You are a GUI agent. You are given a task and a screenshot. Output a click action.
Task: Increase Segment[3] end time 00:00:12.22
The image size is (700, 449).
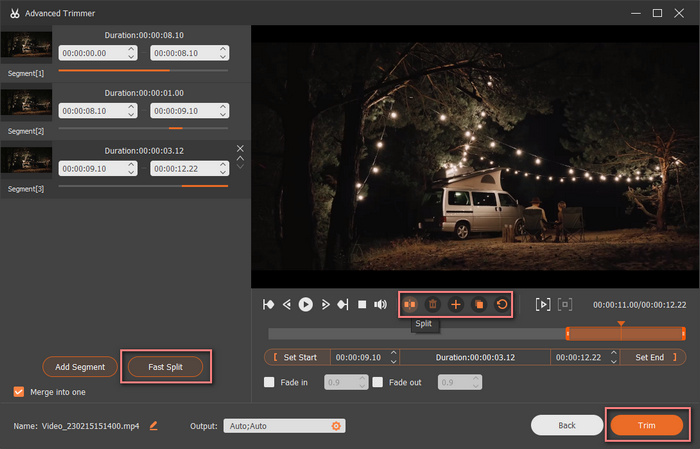click(223, 165)
